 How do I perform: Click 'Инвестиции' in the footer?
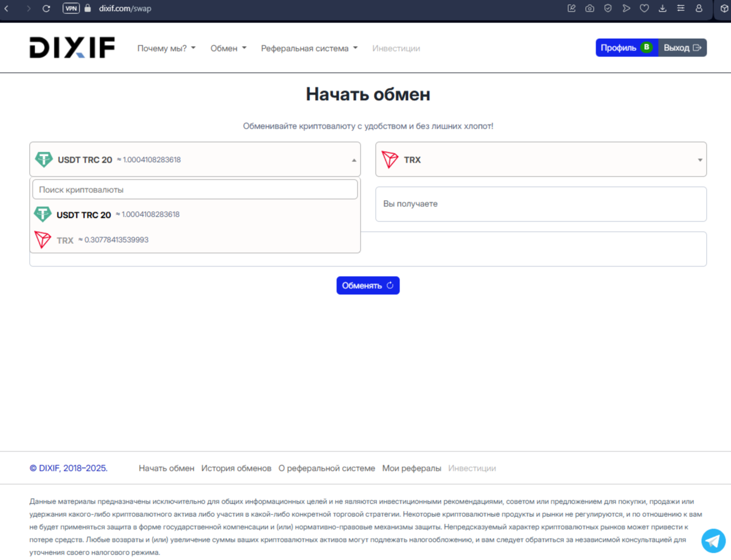point(472,468)
